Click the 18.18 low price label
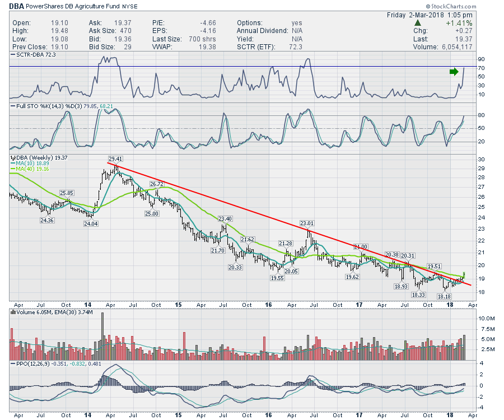 [x=444, y=297]
